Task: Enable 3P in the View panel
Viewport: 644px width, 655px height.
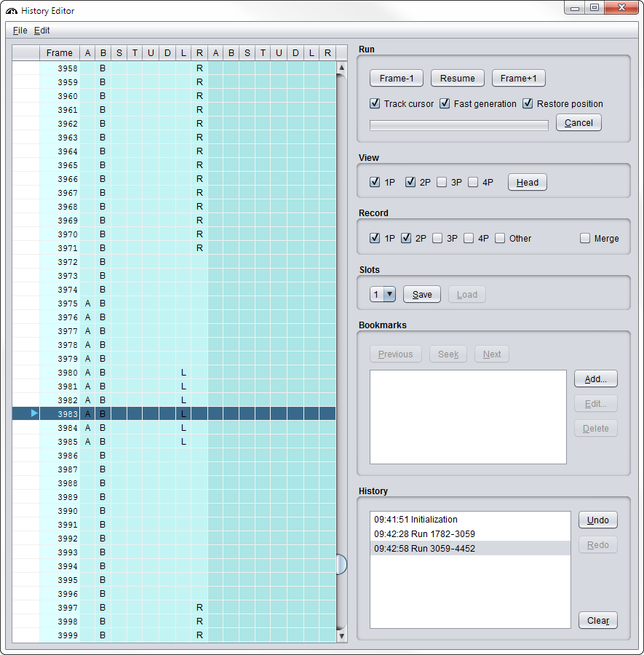Action: pos(442,182)
